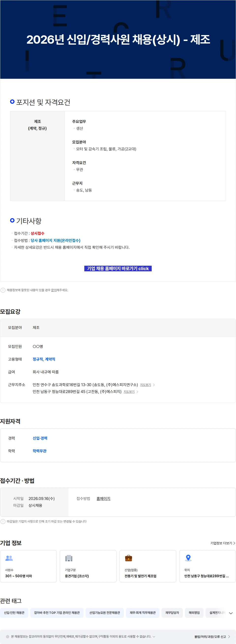Click the 정규직, 계약직 employment type text

(44, 359)
